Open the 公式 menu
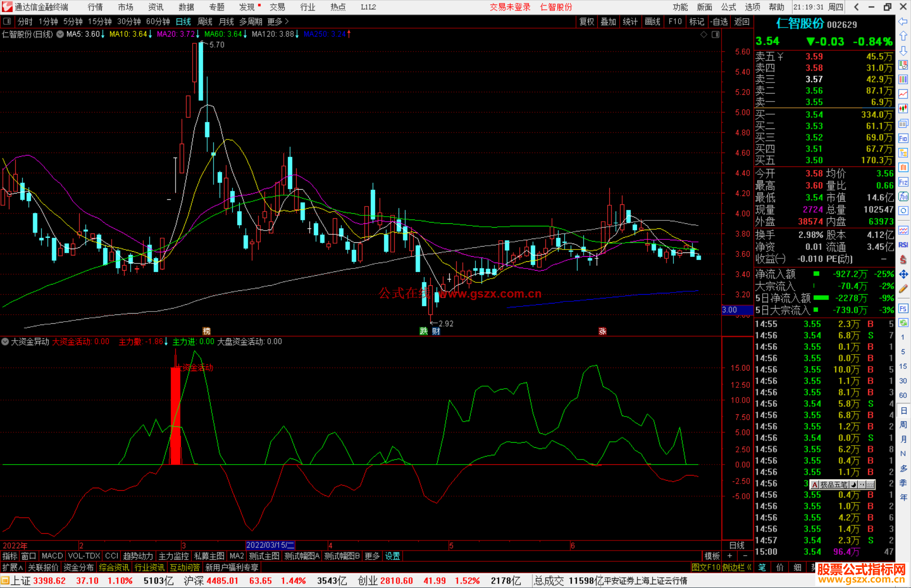Image resolution: width=911 pixels, height=588 pixels. pyautogui.click(x=728, y=7)
